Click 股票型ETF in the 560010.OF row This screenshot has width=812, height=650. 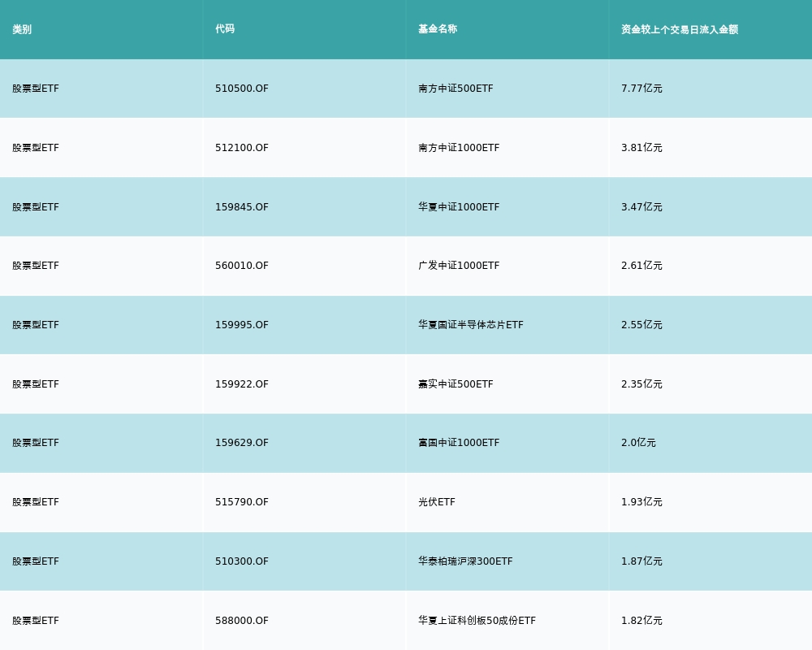pos(36,266)
